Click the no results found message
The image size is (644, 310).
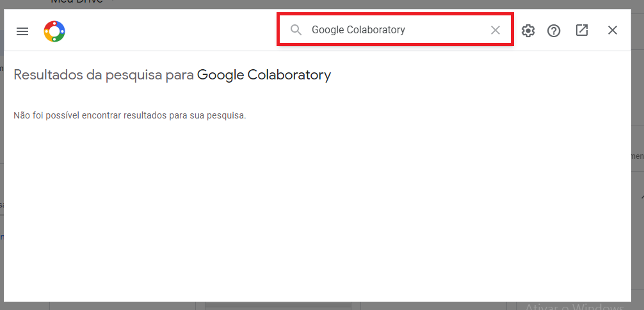click(x=130, y=115)
